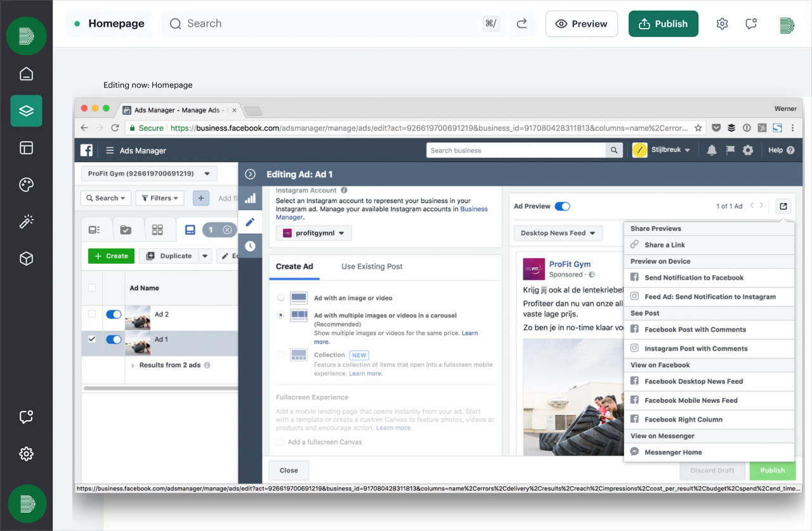Click the green Create button
Image resolution: width=812 pixels, height=531 pixels.
tap(111, 256)
